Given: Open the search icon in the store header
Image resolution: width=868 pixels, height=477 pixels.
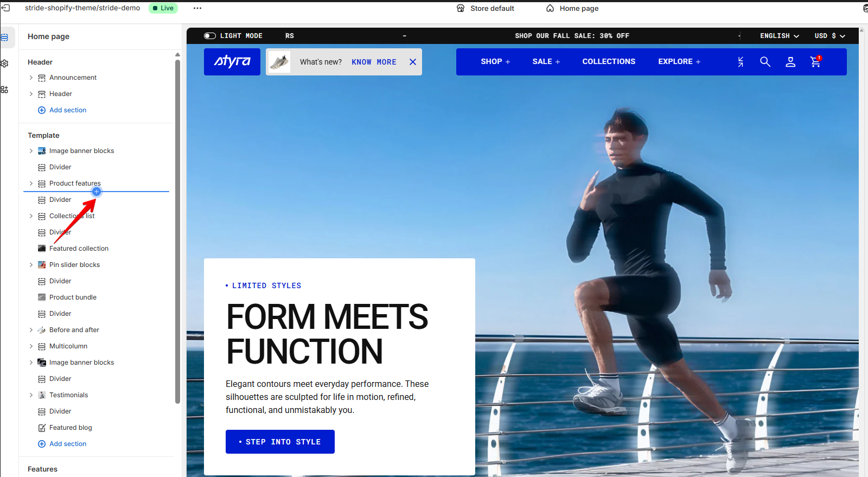Looking at the screenshot, I should (x=765, y=62).
